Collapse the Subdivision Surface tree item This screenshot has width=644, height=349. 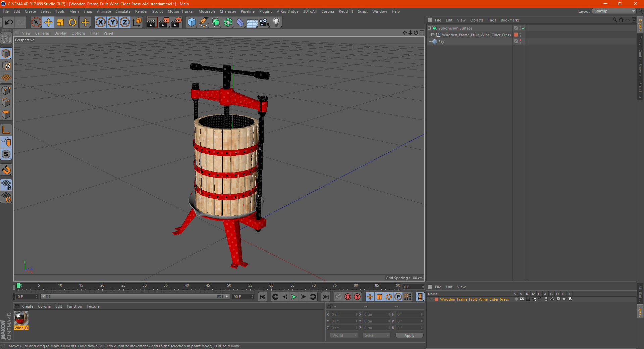click(x=429, y=28)
